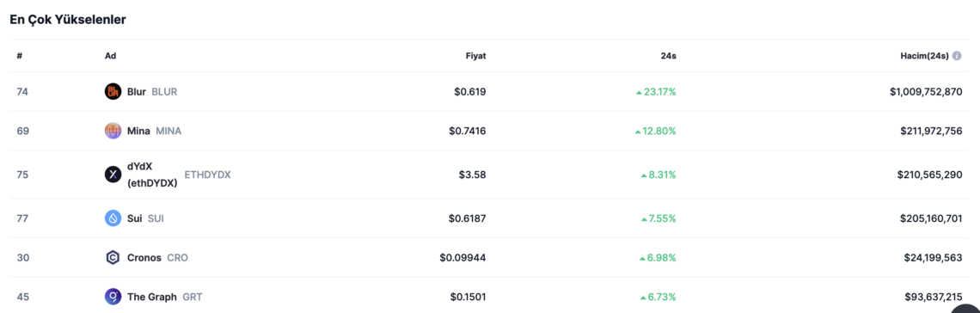The width and height of the screenshot is (980, 313).
Task: Sort the table by Fiyat column
Action: (x=475, y=56)
